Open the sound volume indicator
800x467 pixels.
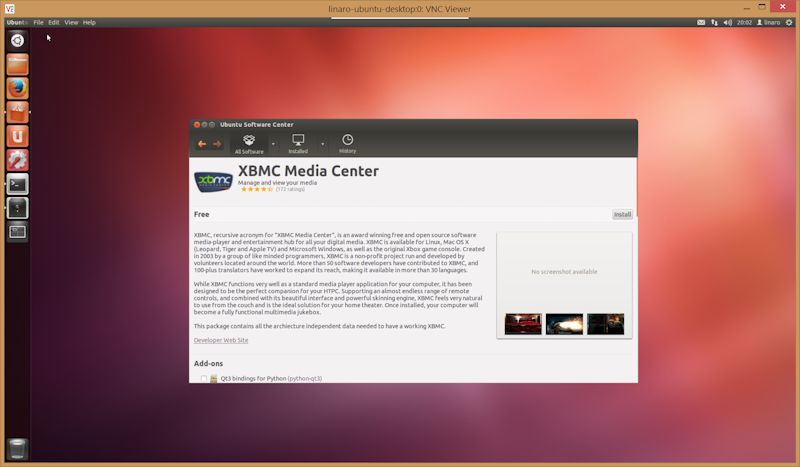(x=728, y=22)
